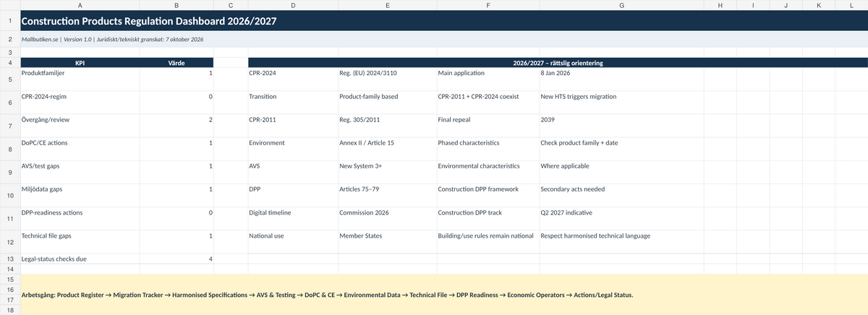
Task: Select row header 13
Action: click(x=9, y=259)
